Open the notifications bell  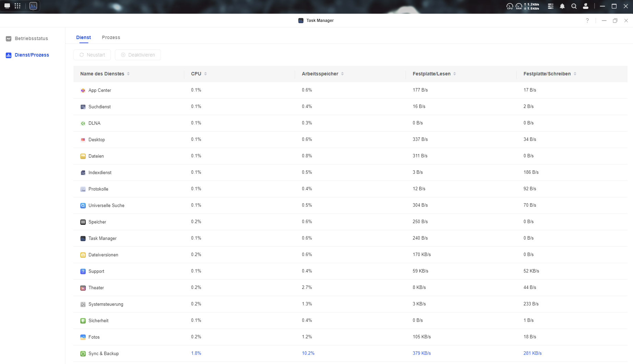tap(562, 6)
